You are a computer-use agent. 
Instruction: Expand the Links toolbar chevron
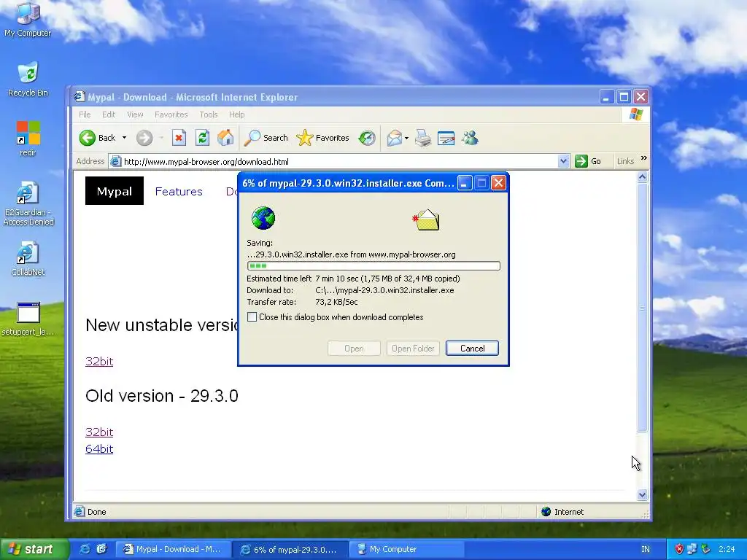tap(644, 158)
